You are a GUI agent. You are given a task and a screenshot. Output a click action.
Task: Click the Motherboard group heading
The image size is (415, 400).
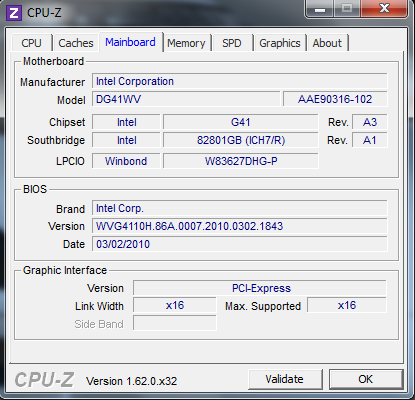tap(53, 61)
